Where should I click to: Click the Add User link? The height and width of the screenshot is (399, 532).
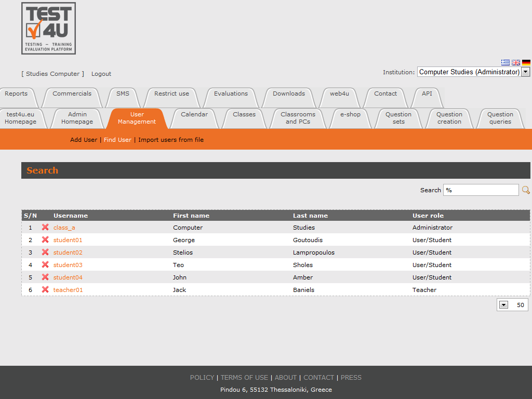(x=84, y=140)
